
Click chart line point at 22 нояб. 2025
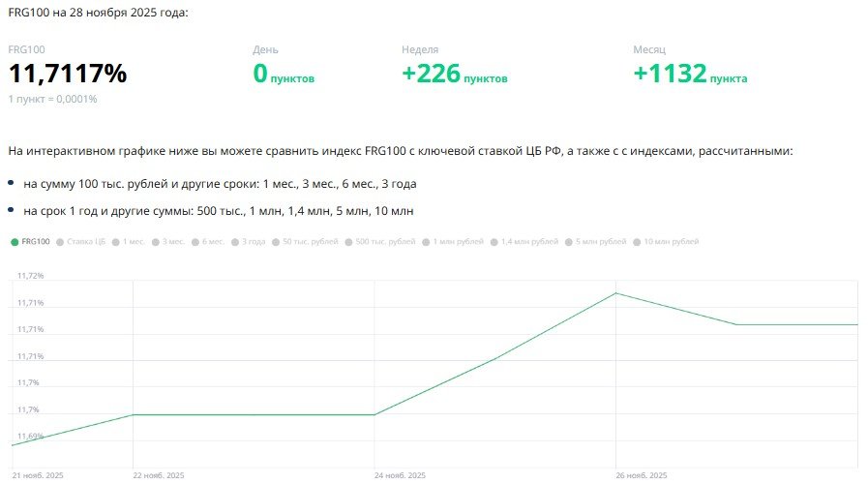[133, 414]
